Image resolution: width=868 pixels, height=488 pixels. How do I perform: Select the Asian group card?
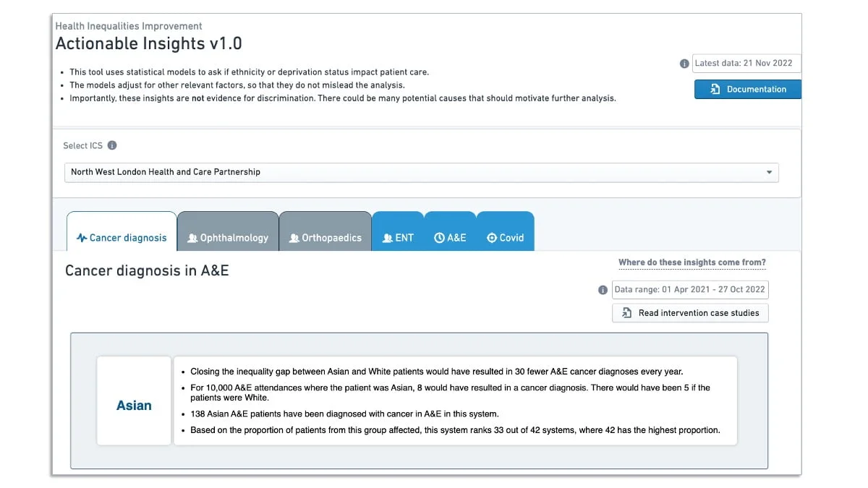(135, 406)
